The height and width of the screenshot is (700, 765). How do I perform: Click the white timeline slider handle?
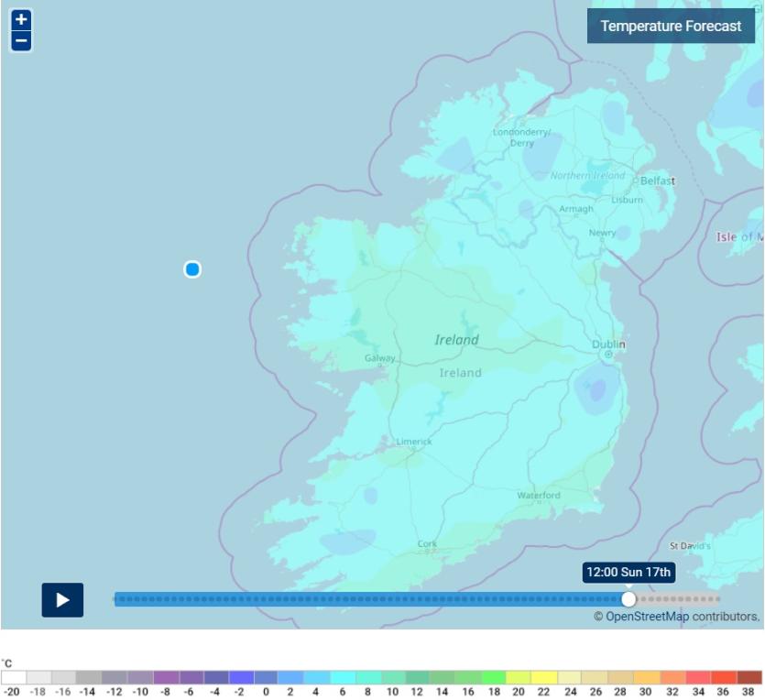tap(628, 599)
